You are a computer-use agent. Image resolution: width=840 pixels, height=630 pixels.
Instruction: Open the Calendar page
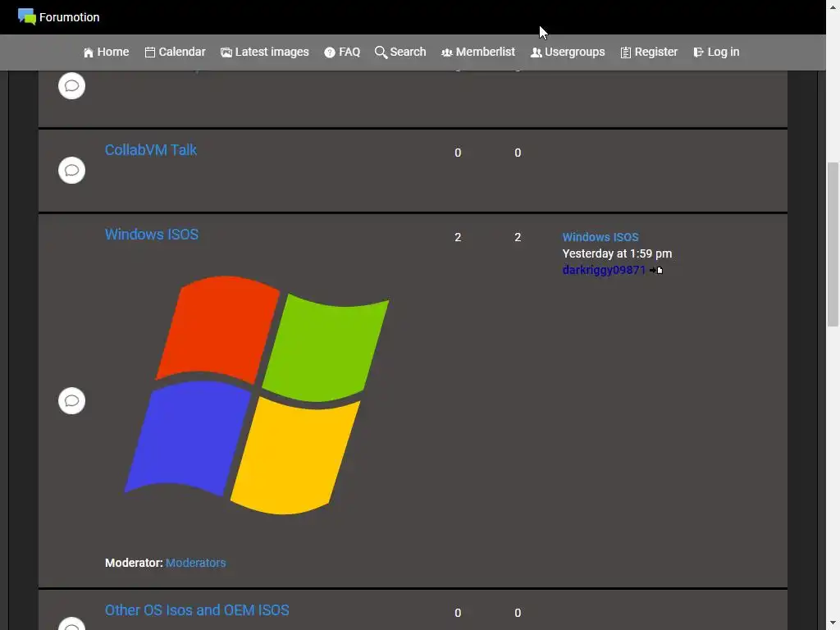[176, 52]
